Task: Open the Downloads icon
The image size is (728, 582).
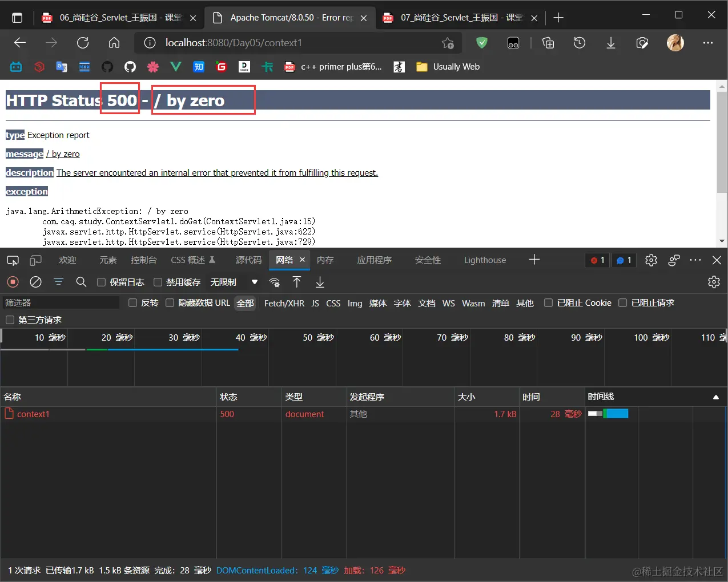Action: point(611,43)
